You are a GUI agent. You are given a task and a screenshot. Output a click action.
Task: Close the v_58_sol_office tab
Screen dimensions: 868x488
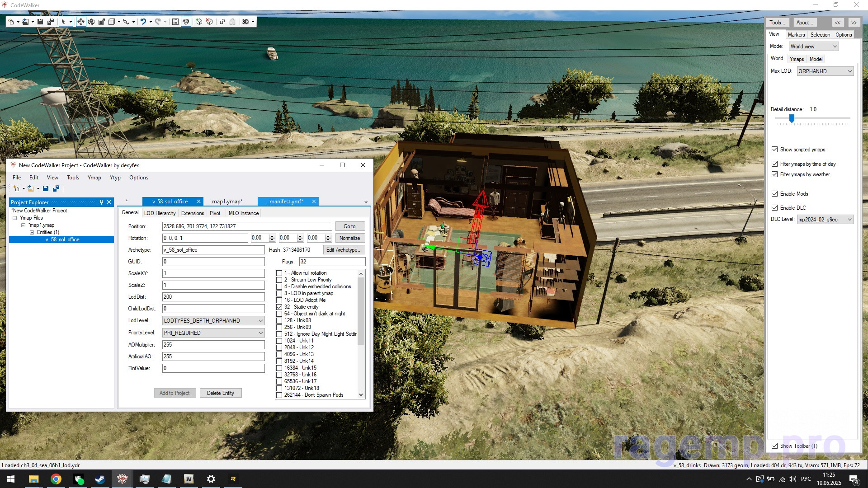198,202
